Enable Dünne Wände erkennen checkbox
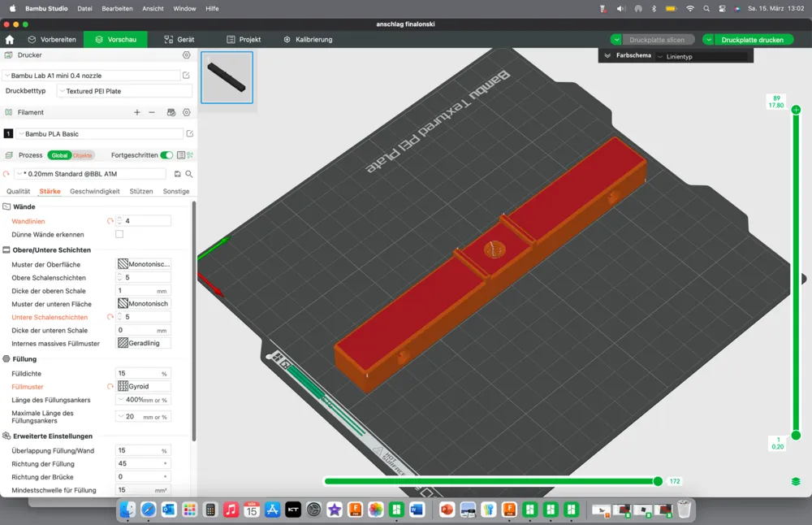The image size is (812, 525). pyautogui.click(x=119, y=234)
